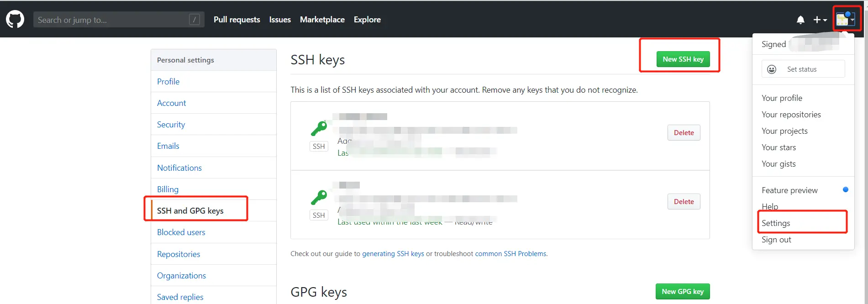Choose Feature preview in user menu
The height and width of the screenshot is (304, 868).
(789, 190)
